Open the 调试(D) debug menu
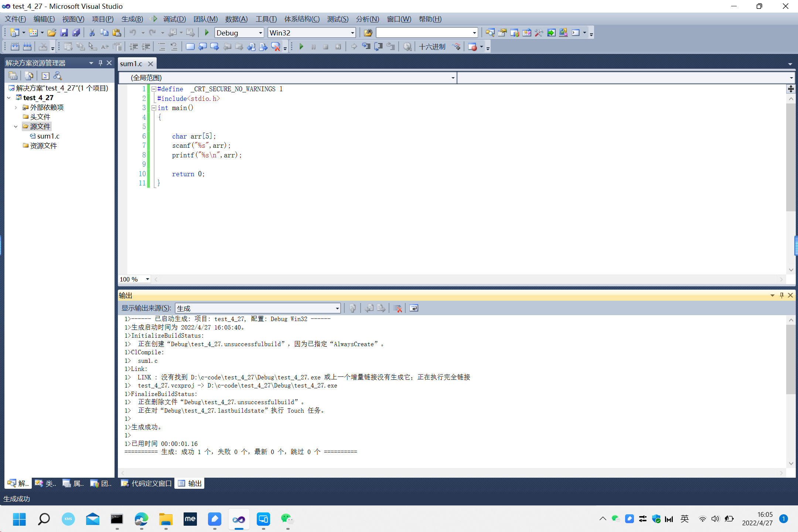798x532 pixels. pos(174,19)
